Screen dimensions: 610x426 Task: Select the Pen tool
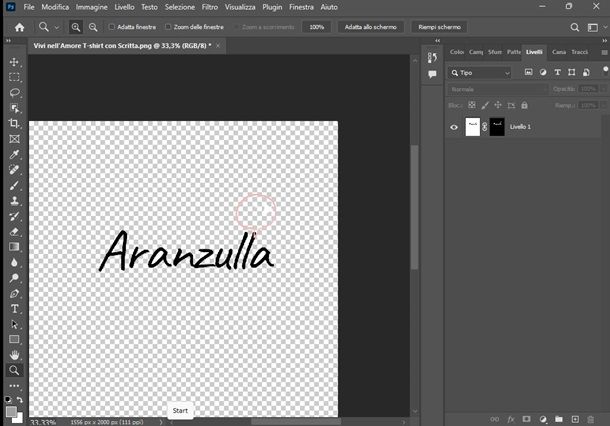[14, 293]
